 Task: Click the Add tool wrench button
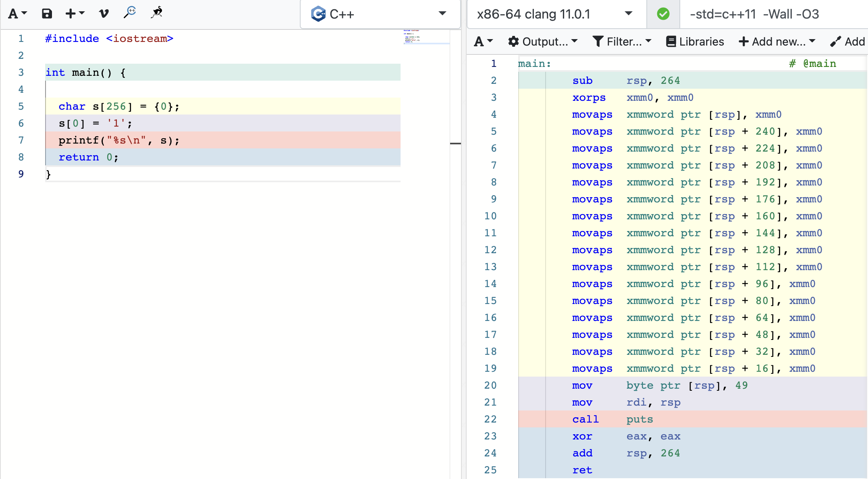[x=848, y=42]
